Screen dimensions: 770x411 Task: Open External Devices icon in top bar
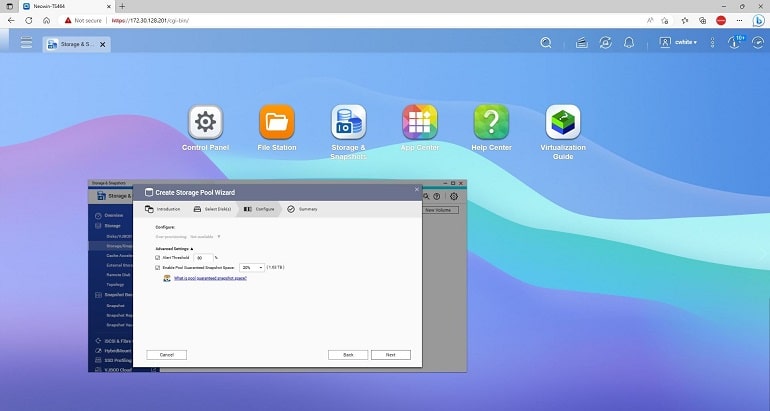tap(605, 43)
